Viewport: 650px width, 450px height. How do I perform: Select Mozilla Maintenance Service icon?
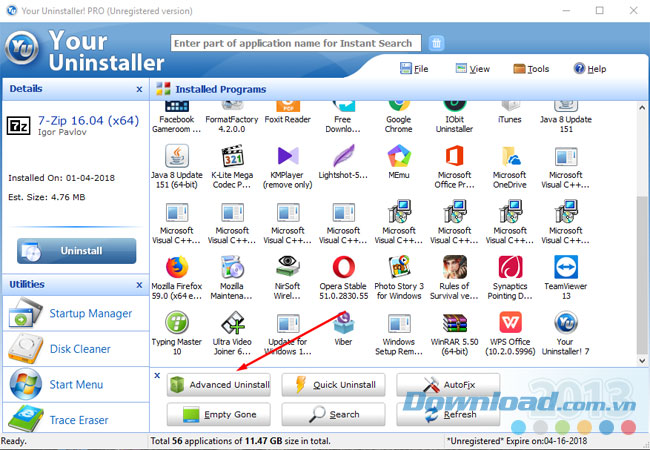(232, 267)
